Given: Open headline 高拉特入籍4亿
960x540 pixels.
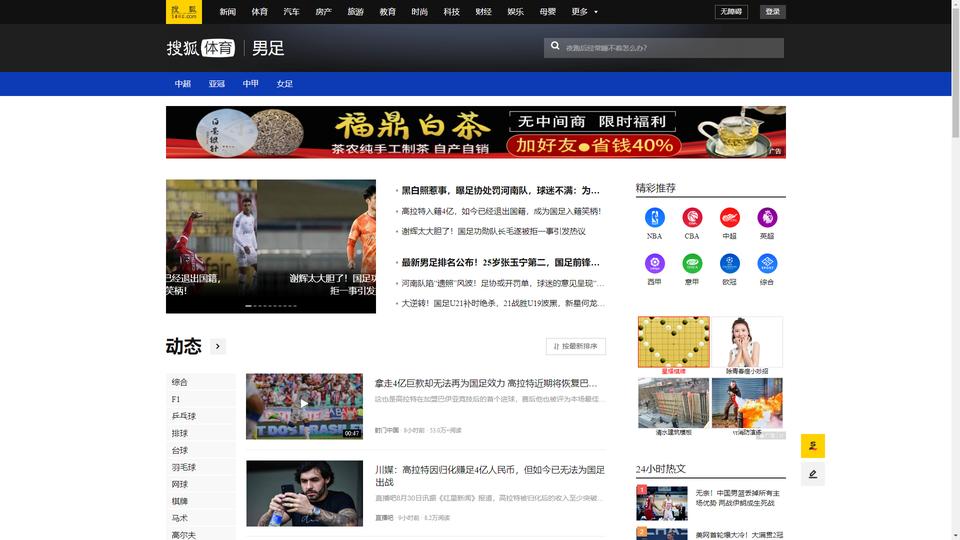Looking at the screenshot, I should [x=501, y=211].
